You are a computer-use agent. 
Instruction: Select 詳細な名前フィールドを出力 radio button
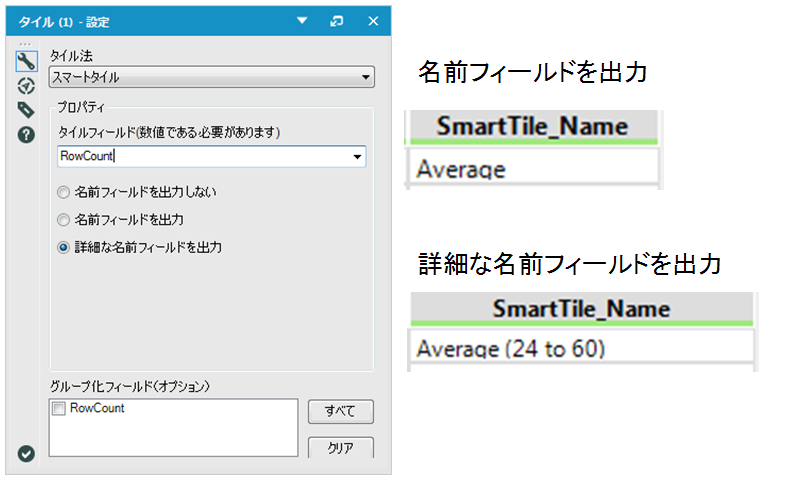pyautogui.click(x=64, y=246)
